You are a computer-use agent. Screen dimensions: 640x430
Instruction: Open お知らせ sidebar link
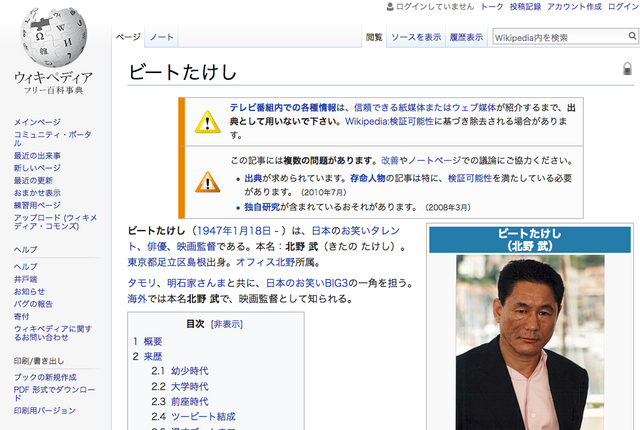(x=29, y=291)
